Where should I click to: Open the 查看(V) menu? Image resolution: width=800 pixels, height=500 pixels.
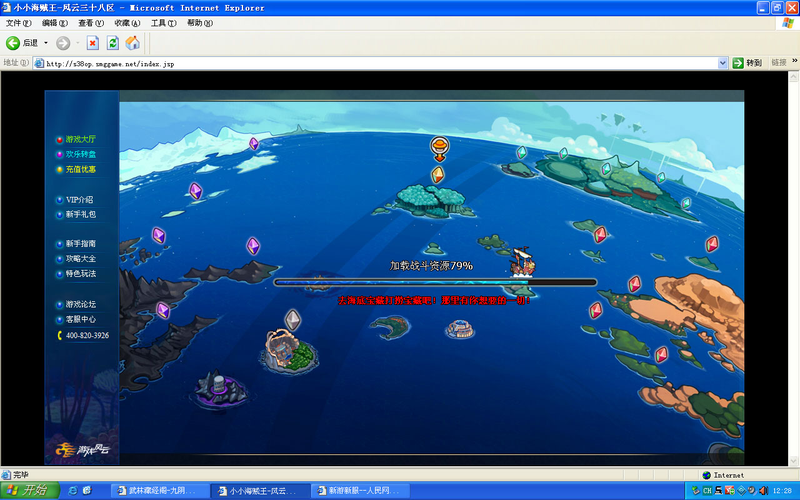point(91,23)
